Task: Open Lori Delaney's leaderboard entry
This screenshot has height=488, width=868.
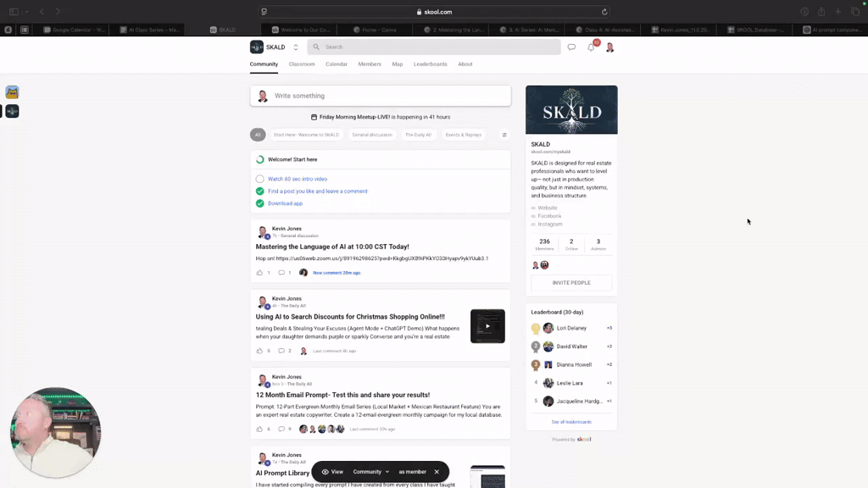Action: pyautogui.click(x=571, y=328)
